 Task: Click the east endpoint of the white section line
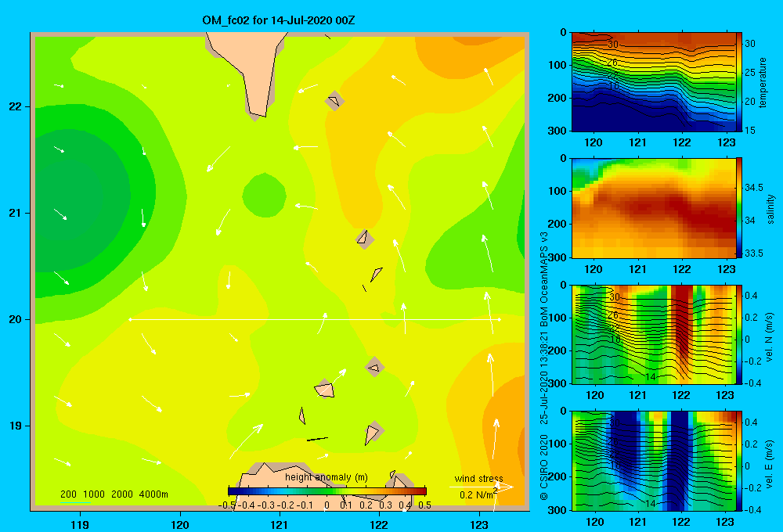click(498, 319)
